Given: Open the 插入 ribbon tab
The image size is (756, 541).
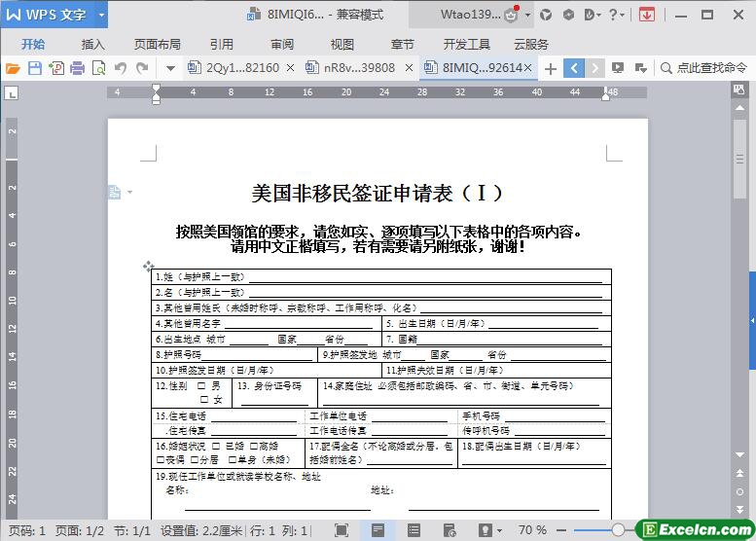Looking at the screenshot, I should click(93, 45).
